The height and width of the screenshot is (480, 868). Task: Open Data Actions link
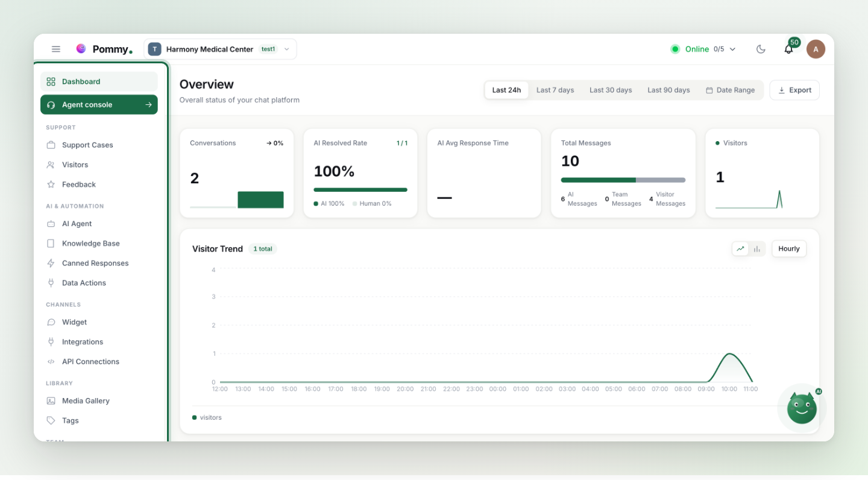pos(99,283)
